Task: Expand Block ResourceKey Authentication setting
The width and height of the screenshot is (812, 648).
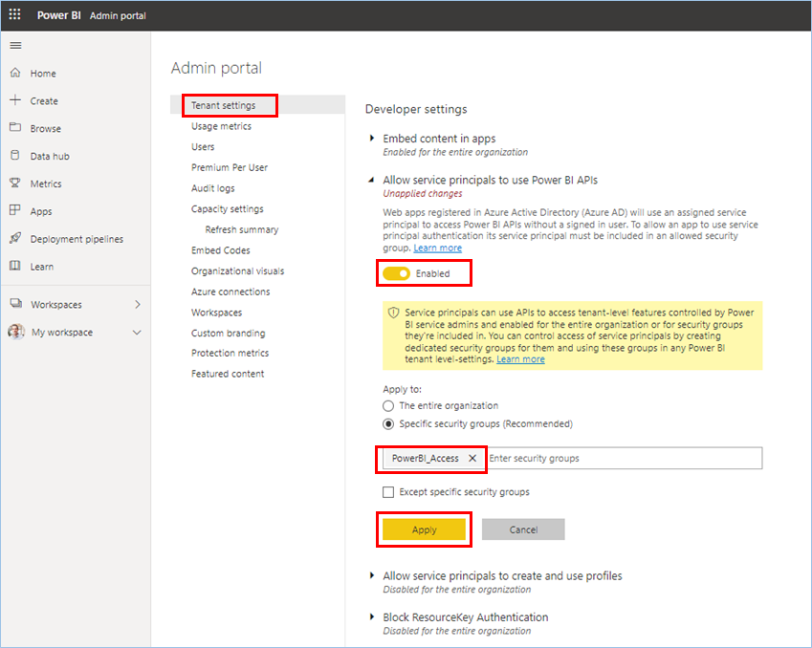Action: click(x=372, y=617)
